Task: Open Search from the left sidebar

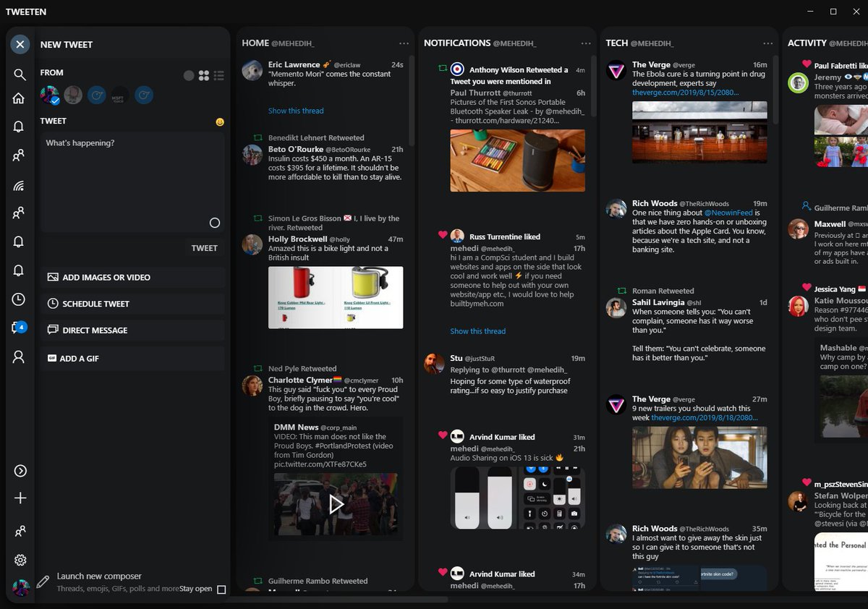Action: click(x=20, y=74)
